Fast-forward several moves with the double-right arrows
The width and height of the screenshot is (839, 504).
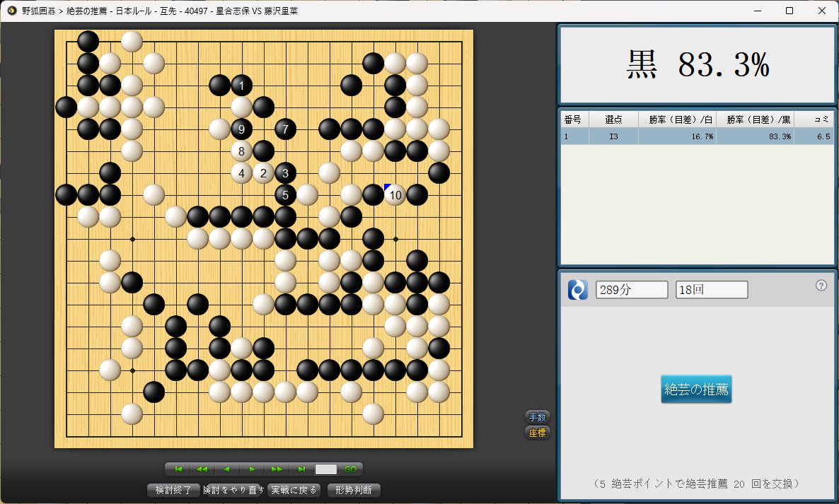click(x=277, y=469)
